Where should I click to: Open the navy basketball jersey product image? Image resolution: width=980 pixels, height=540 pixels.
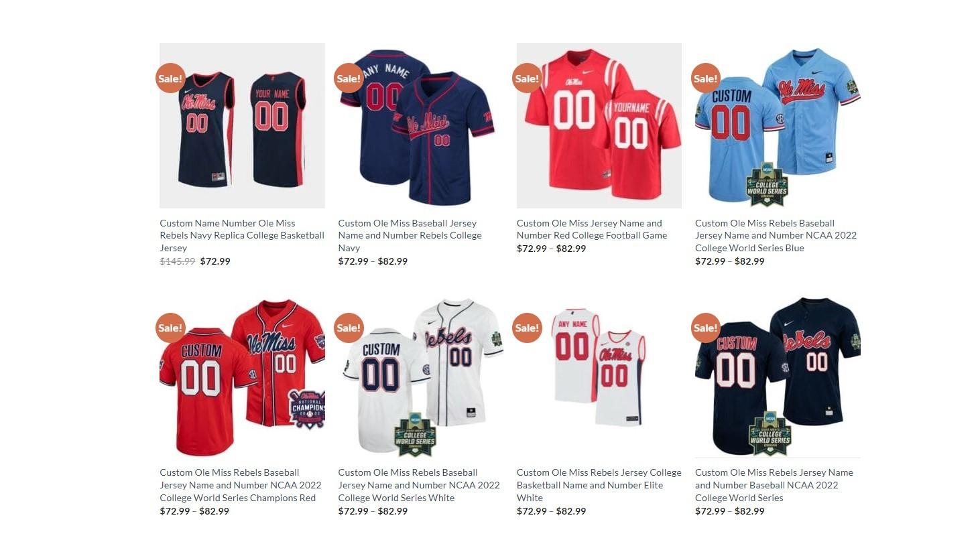(242, 125)
